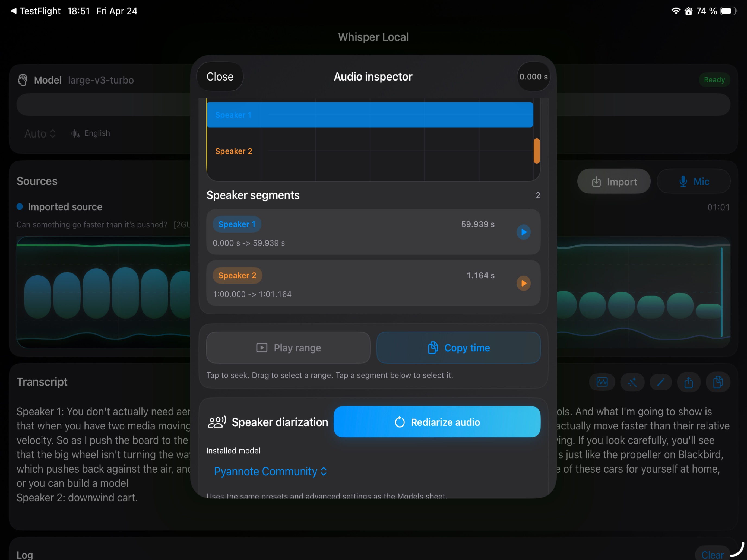
Task: Click the 59.939 s duration value
Action: point(477,224)
